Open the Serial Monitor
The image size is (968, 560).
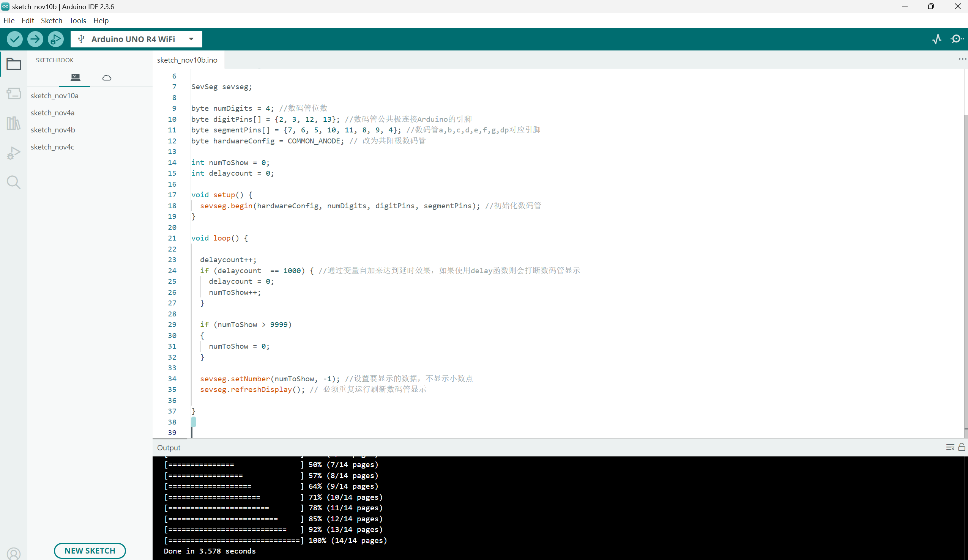(957, 39)
